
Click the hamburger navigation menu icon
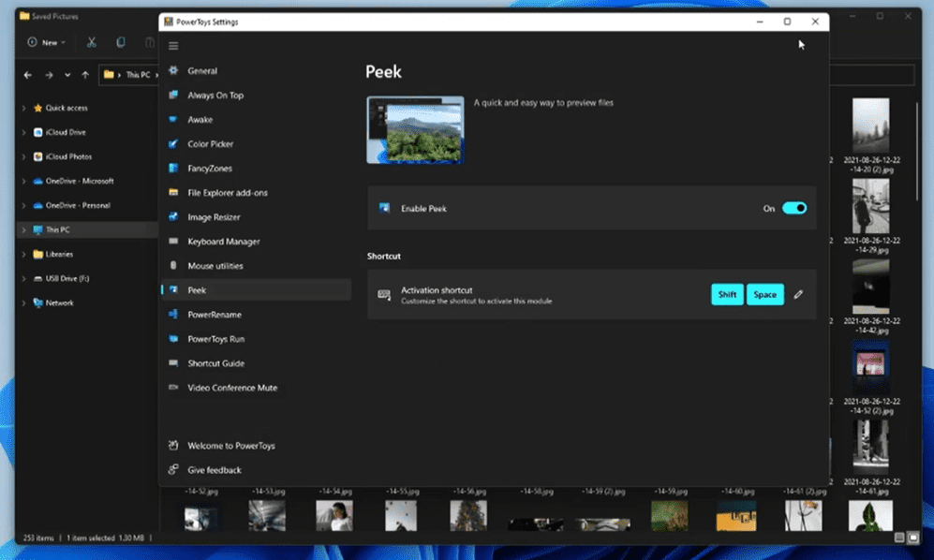point(173,46)
